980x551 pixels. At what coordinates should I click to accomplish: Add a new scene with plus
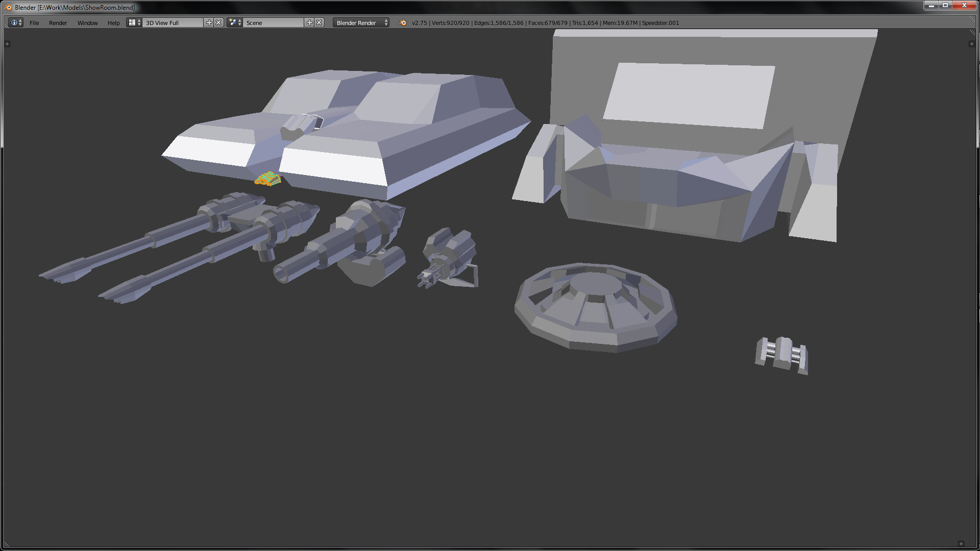pos(309,22)
